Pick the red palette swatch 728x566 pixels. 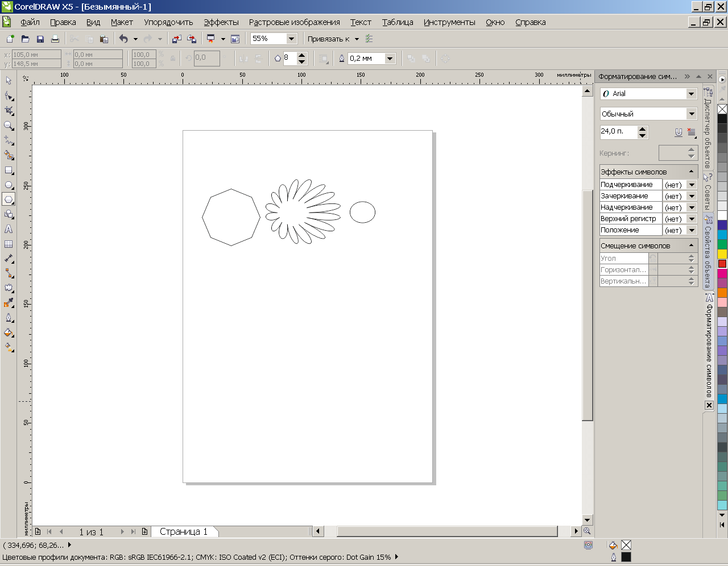tap(722, 264)
